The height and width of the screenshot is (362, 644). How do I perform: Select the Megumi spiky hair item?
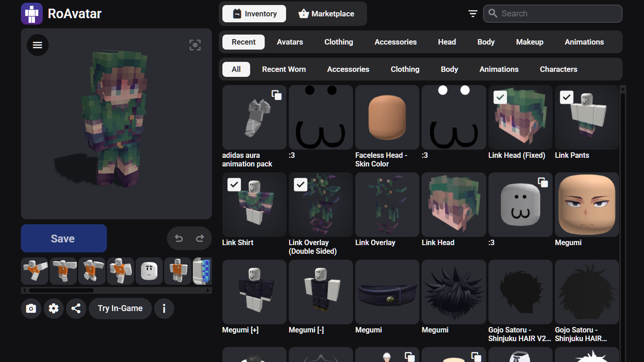pyautogui.click(x=454, y=297)
